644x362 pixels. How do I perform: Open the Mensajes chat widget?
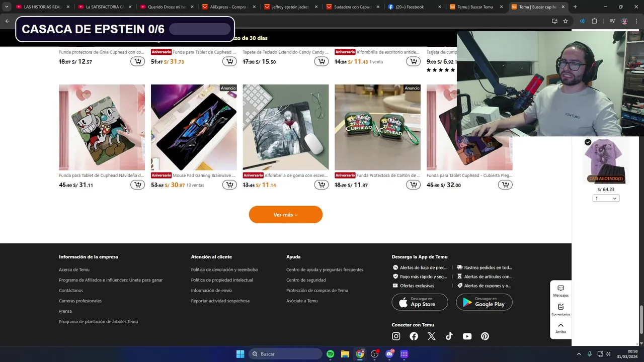click(560, 291)
